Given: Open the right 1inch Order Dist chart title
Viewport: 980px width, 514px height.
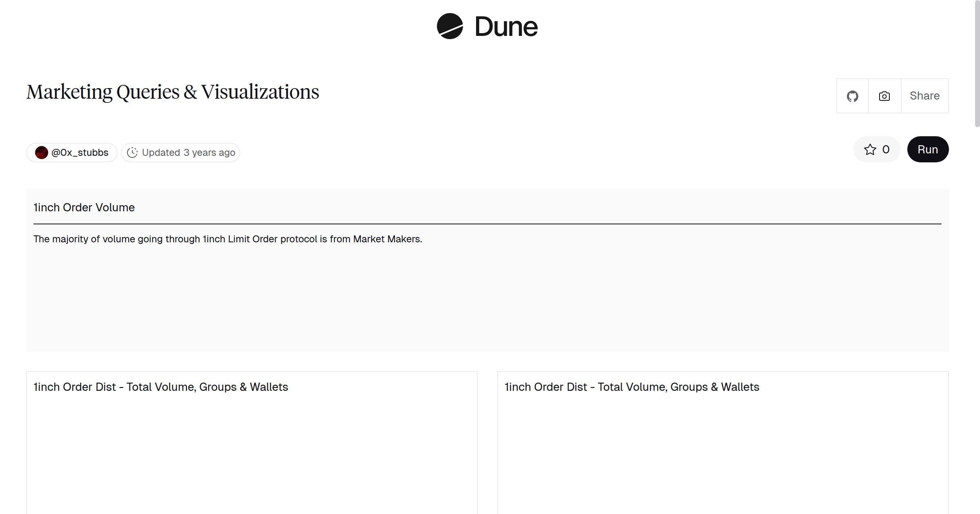Looking at the screenshot, I should pos(632,387).
